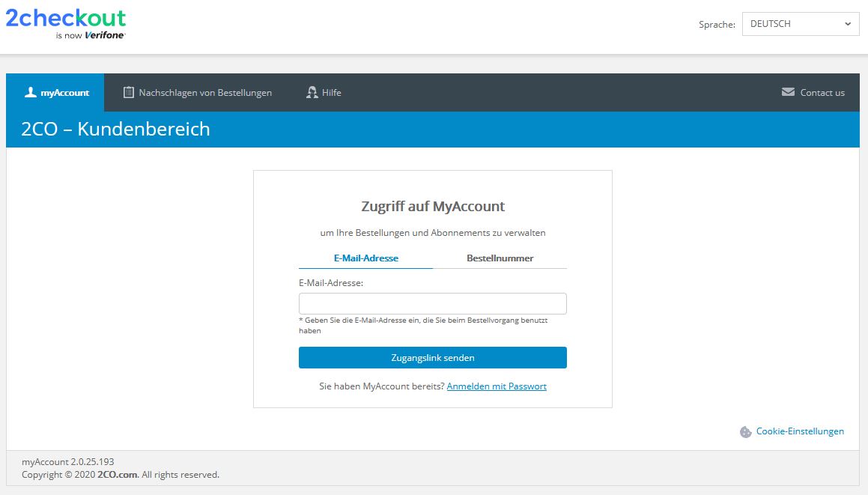This screenshot has width=868, height=495.
Task: Click the chevron arrow in the DEUTSCH selector
Action: 847,24
